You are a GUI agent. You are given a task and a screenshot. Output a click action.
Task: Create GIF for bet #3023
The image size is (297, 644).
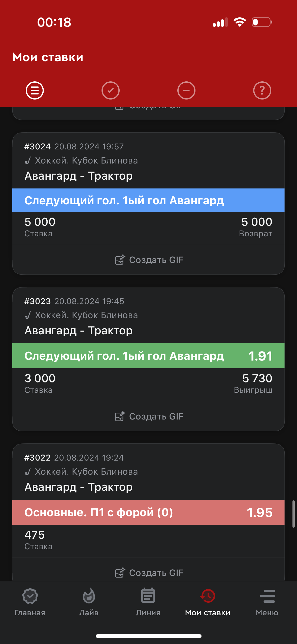pyautogui.click(x=149, y=416)
